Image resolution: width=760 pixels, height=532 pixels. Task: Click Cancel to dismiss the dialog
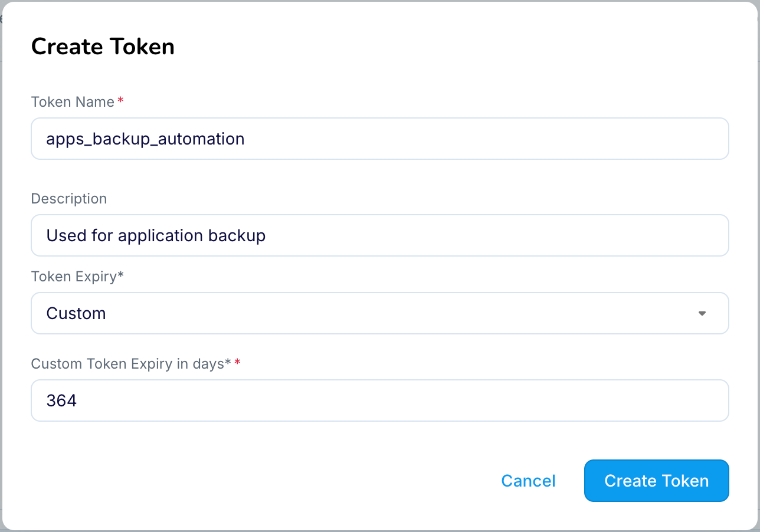point(528,481)
